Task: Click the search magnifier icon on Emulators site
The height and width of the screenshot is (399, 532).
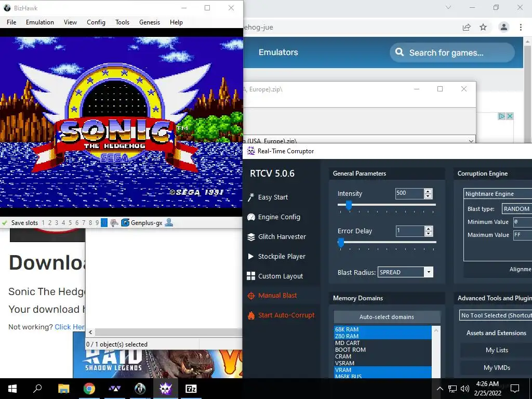Action: pos(400,52)
